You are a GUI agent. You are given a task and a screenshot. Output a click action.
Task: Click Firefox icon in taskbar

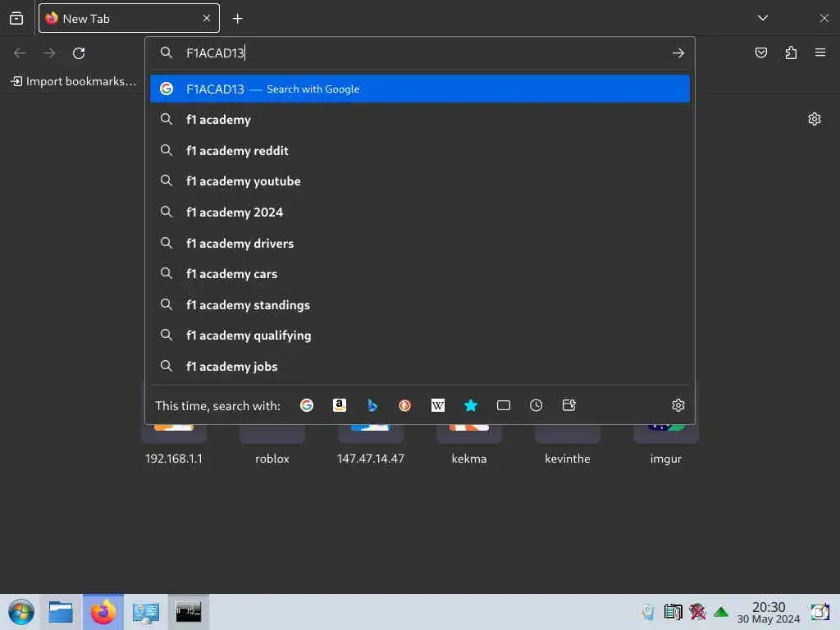(x=103, y=612)
